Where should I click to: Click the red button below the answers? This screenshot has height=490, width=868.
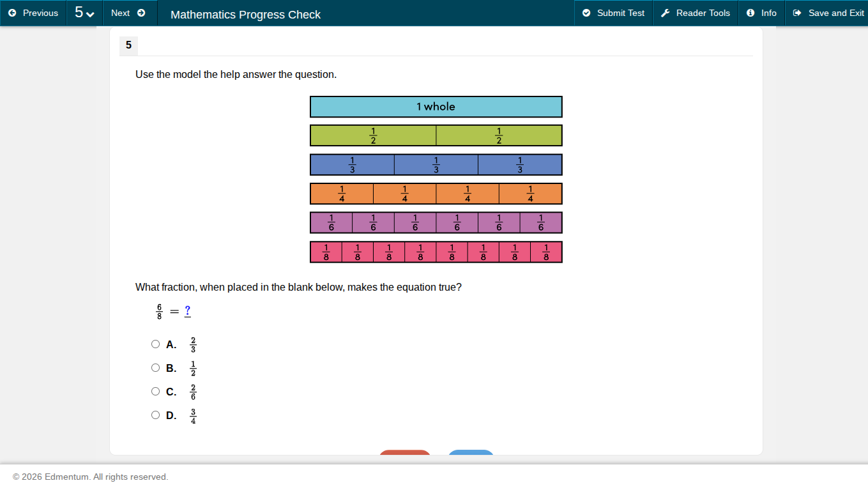404,454
